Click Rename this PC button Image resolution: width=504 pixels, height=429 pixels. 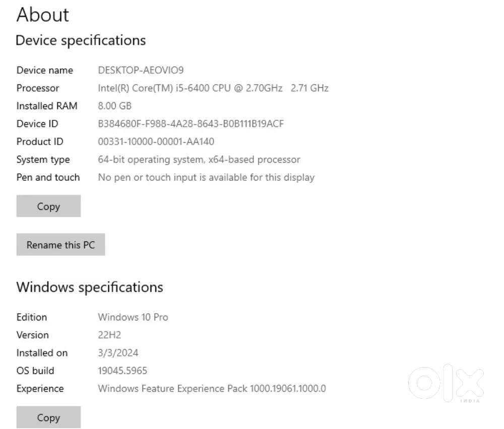(x=61, y=245)
